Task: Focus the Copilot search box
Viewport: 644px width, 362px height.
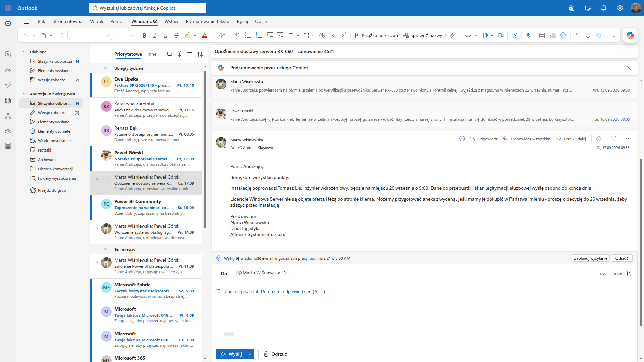Action: point(147,8)
